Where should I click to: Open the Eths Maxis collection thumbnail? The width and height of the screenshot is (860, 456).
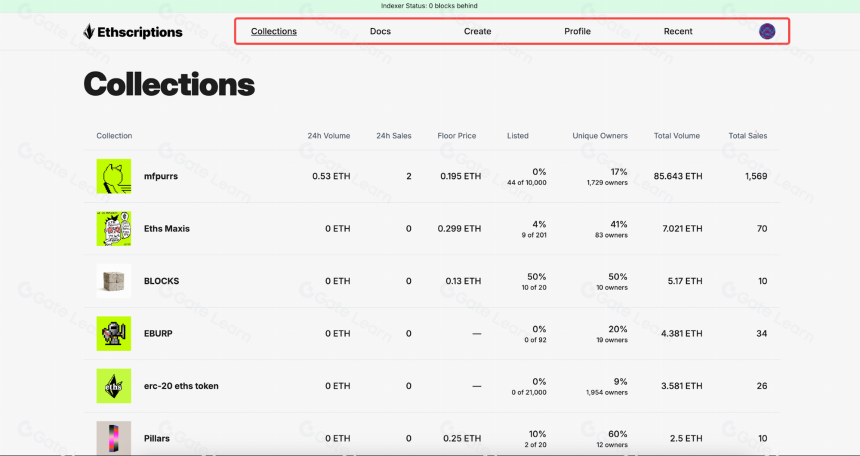click(114, 228)
